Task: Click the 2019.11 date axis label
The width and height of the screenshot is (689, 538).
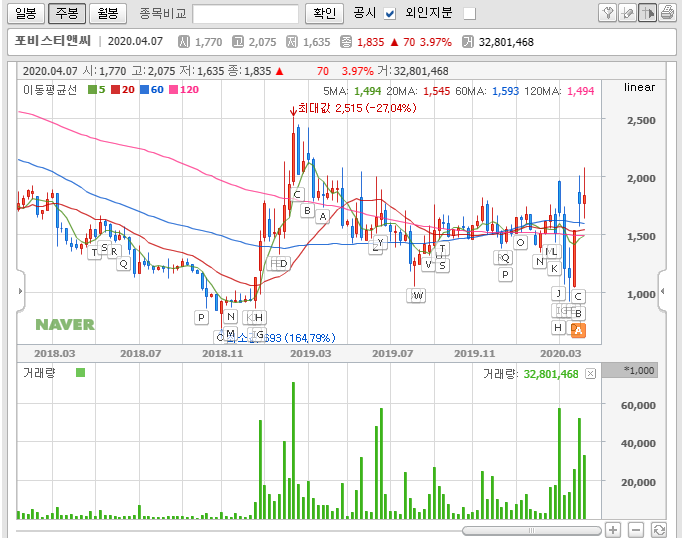Action: pyautogui.click(x=475, y=353)
